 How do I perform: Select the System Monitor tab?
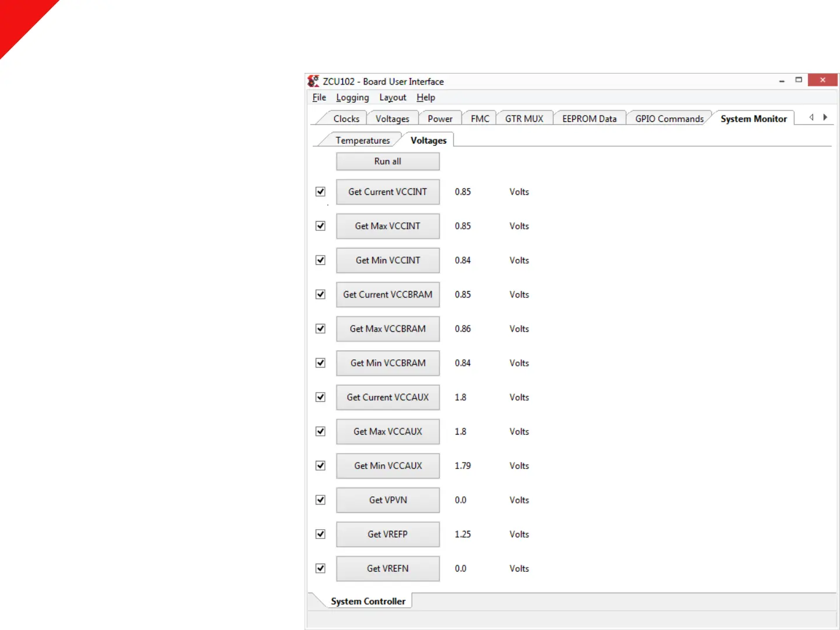point(753,118)
